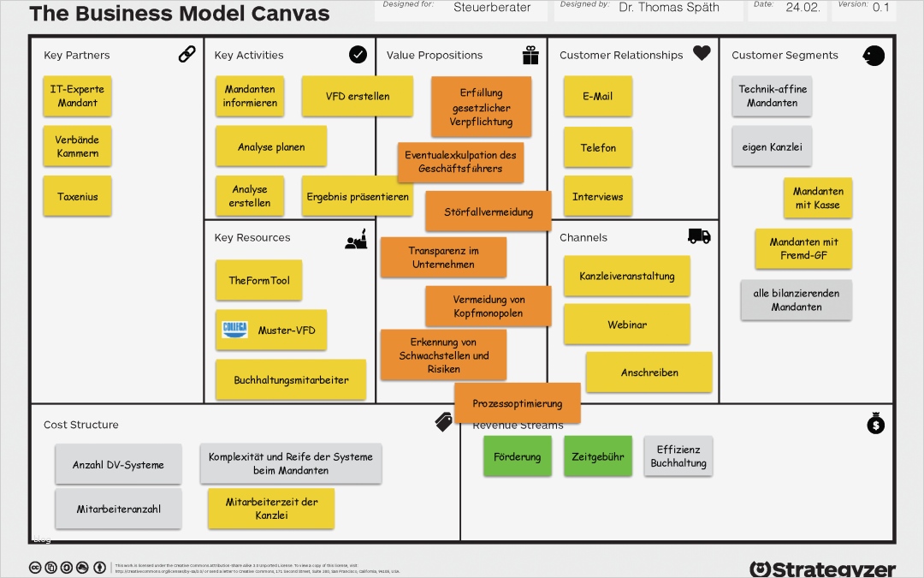Select the eigen Kanzlei grey note

pos(772,146)
